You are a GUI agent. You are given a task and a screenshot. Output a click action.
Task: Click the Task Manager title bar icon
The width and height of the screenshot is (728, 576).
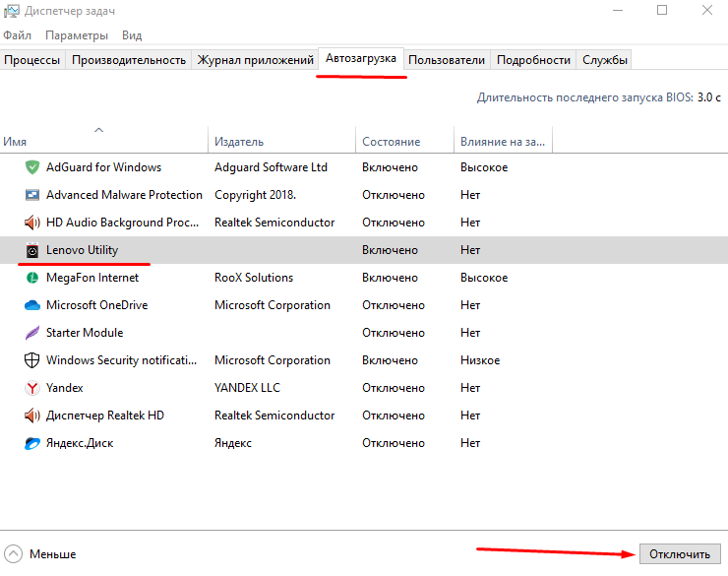12,11
